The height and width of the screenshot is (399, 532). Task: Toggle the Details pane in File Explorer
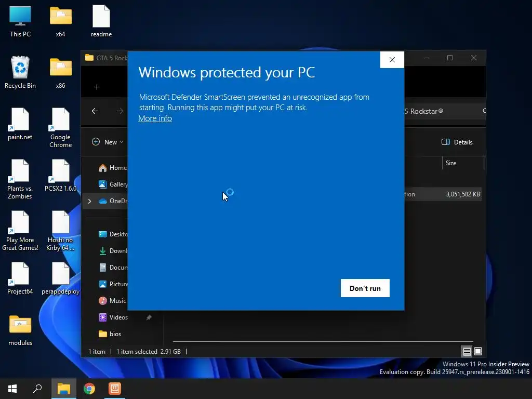click(457, 142)
